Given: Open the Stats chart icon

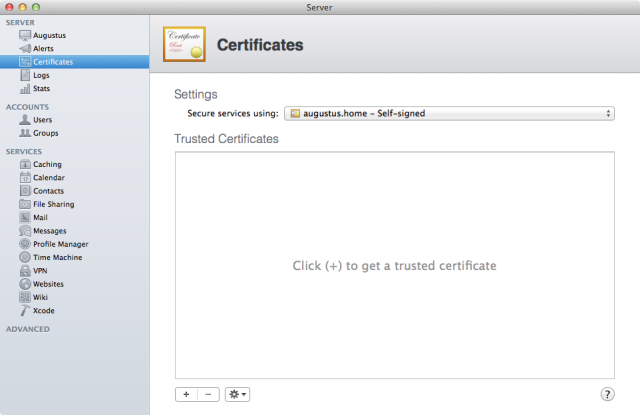Looking at the screenshot, I should click(25, 88).
